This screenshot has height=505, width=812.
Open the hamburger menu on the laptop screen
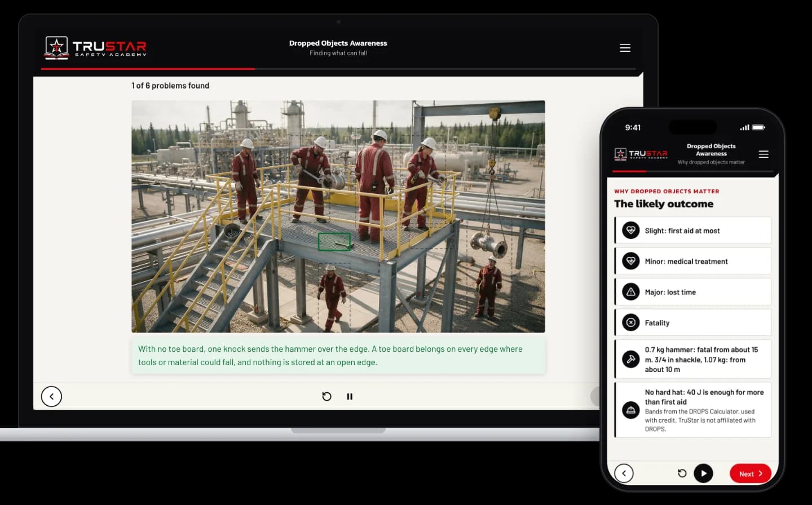pyautogui.click(x=625, y=48)
